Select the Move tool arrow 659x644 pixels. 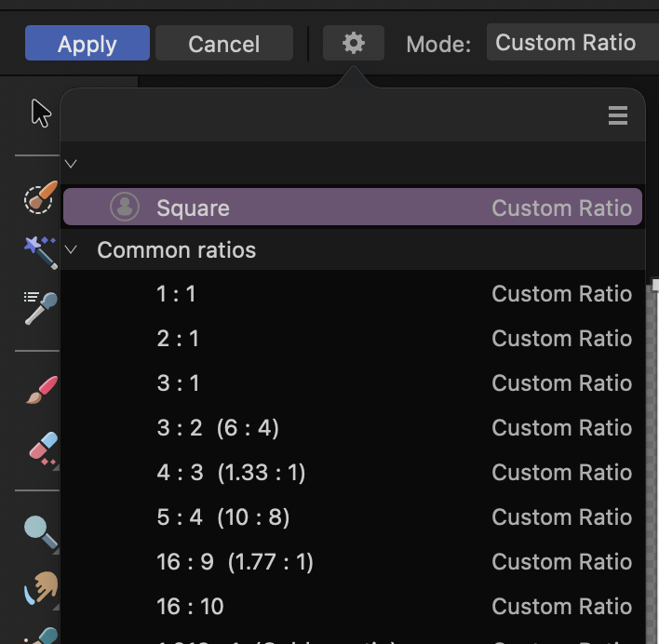[41, 113]
